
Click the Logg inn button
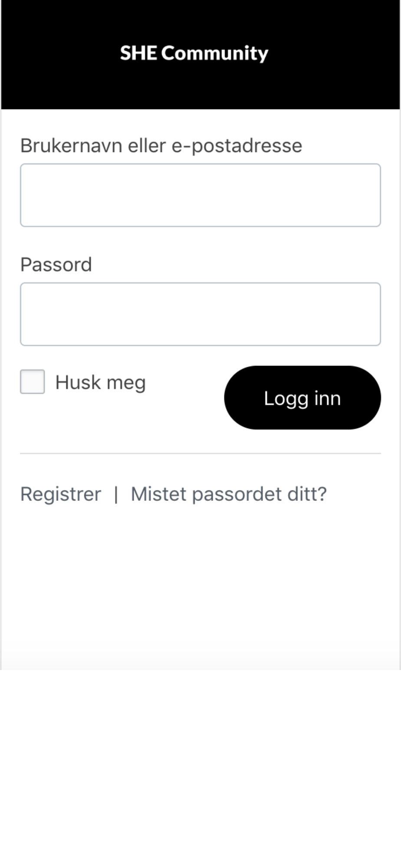[302, 398]
